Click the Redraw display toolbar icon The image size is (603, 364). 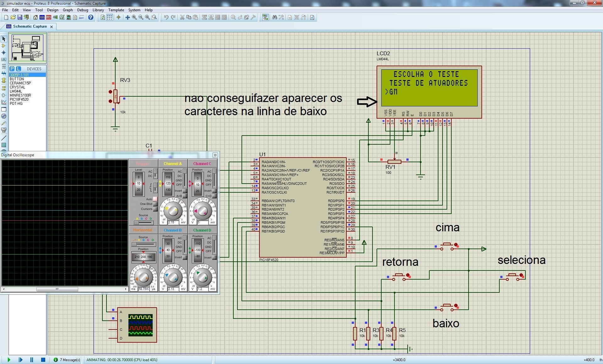103,17
